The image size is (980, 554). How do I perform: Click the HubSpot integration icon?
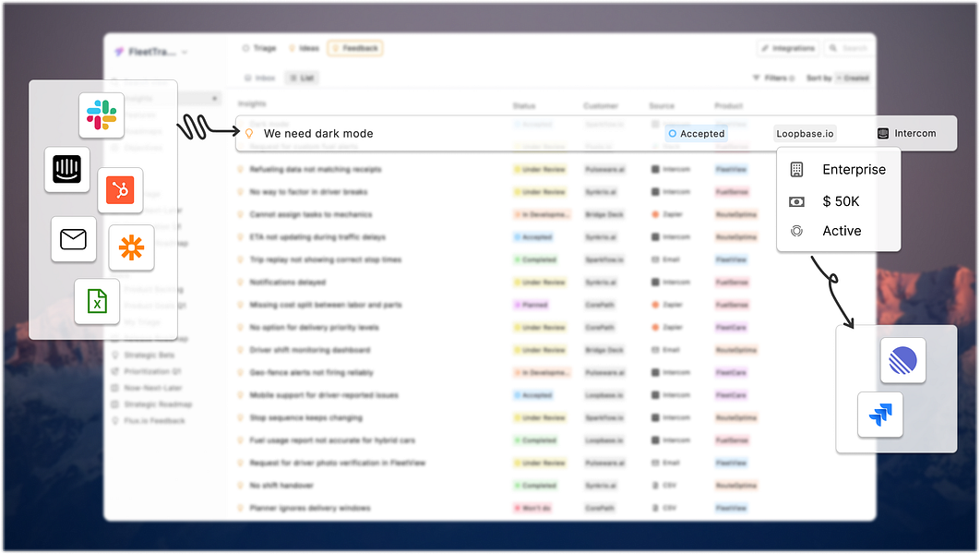click(120, 190)
